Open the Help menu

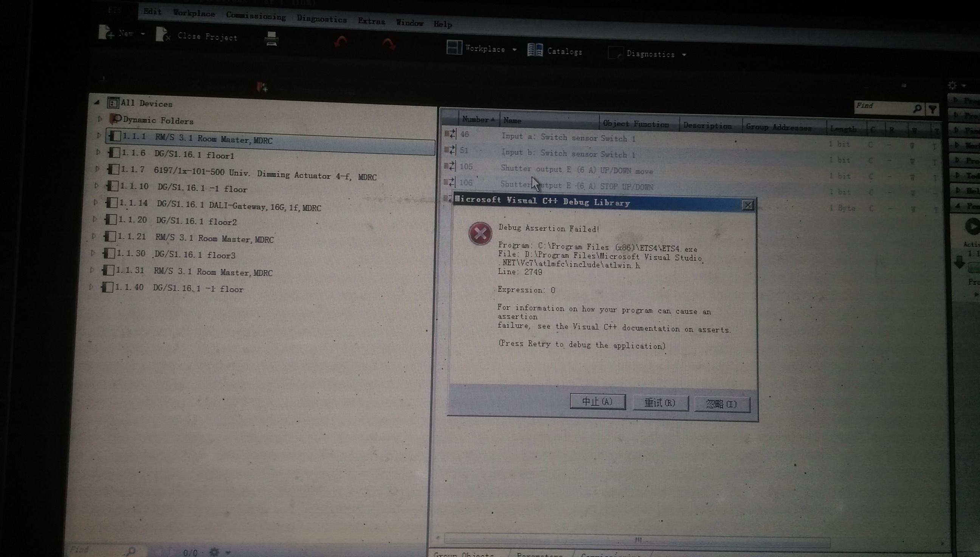tap(443, 24)
